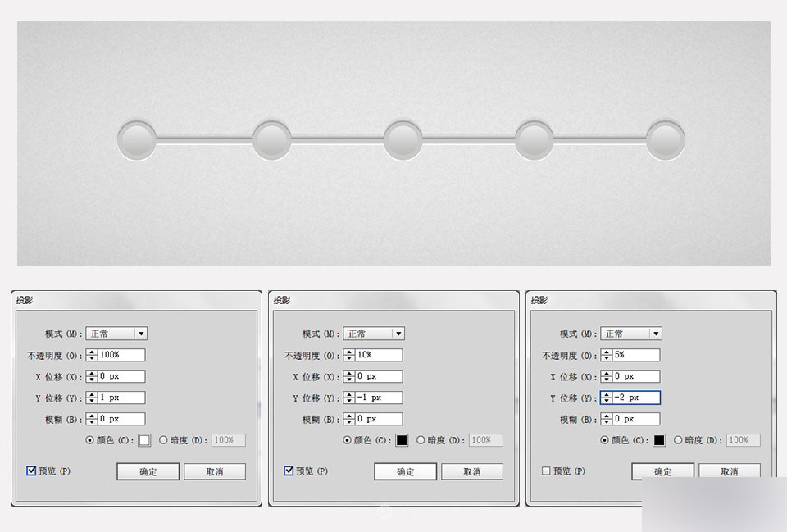This screenshot has width=787, height=532.
Task: Click 确定 in the 5% opacity dialog
Action: point(663,471)
